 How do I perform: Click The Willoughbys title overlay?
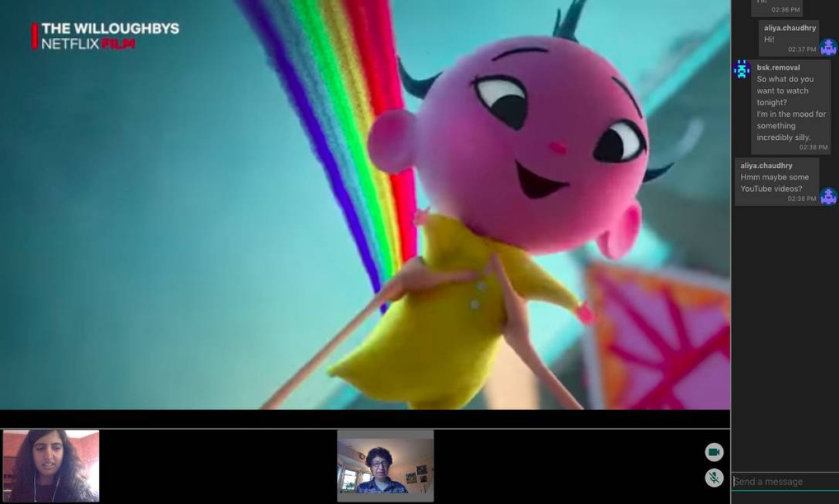pos(110,29)
